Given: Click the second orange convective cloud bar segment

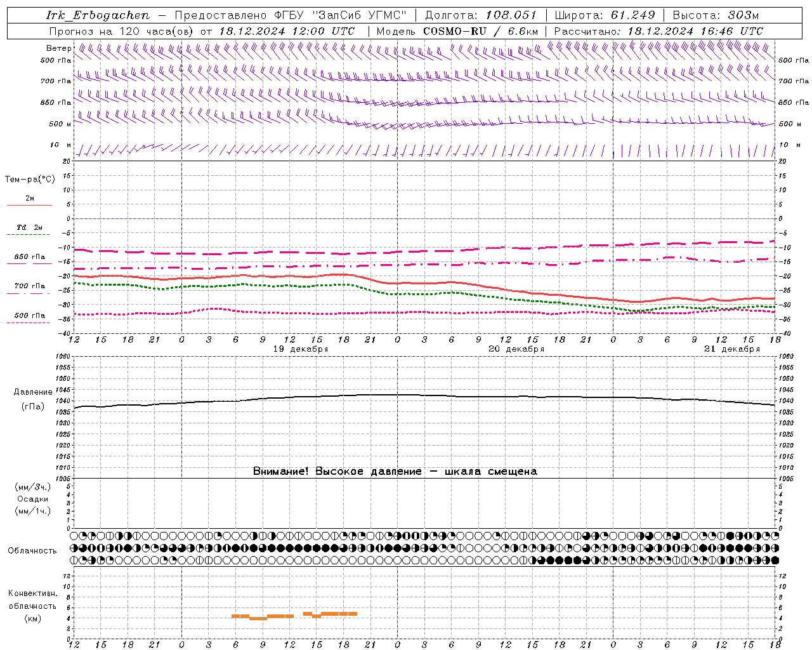Looking at the screenshot, I should click(x=330, y=614).
